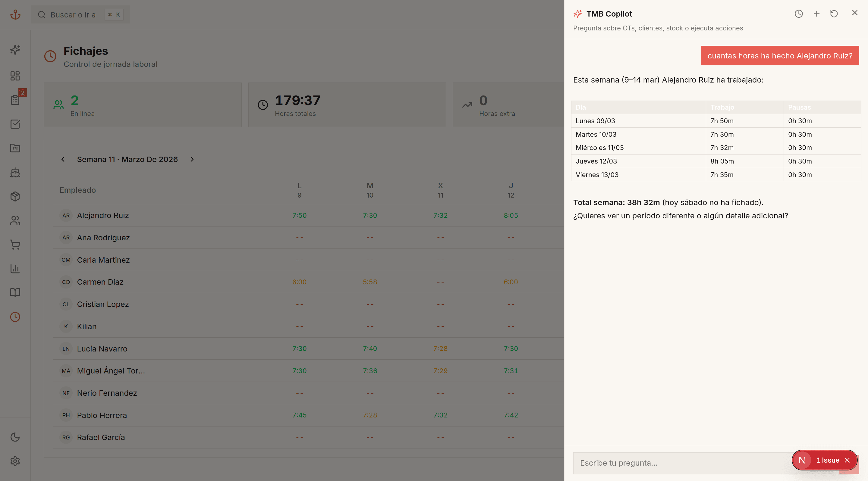This screenshot has width=868, height=481.
Task: Open the clients people icon in the sidebar
Action: [x=15, y=220]
